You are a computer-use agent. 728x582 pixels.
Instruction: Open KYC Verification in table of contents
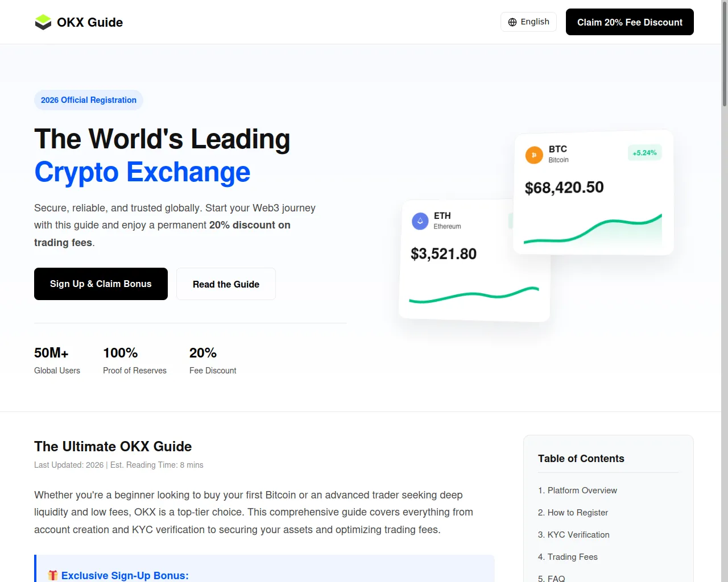(x=573, y=535)
